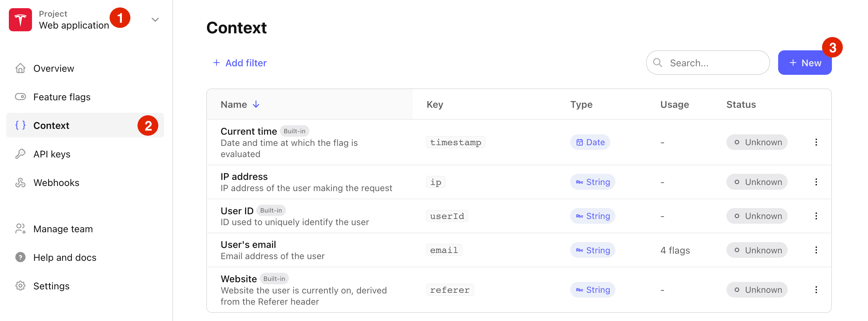
Task: Click the Date type badge
Action: 590,142
